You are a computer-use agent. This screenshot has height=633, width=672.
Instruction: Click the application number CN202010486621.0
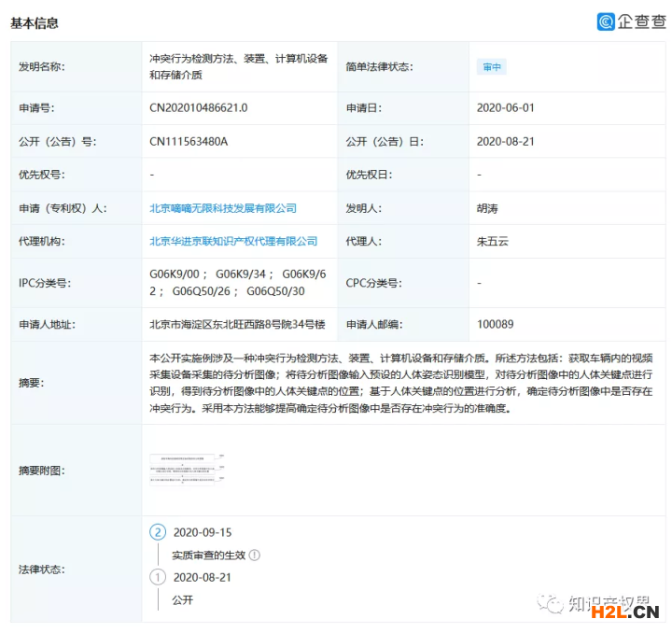pos(199,108)
